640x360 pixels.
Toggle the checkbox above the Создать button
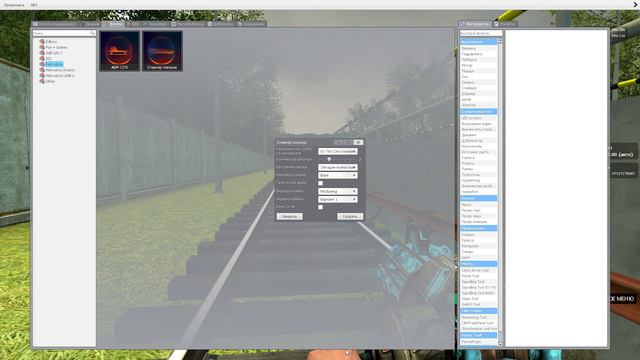(320, 207)
